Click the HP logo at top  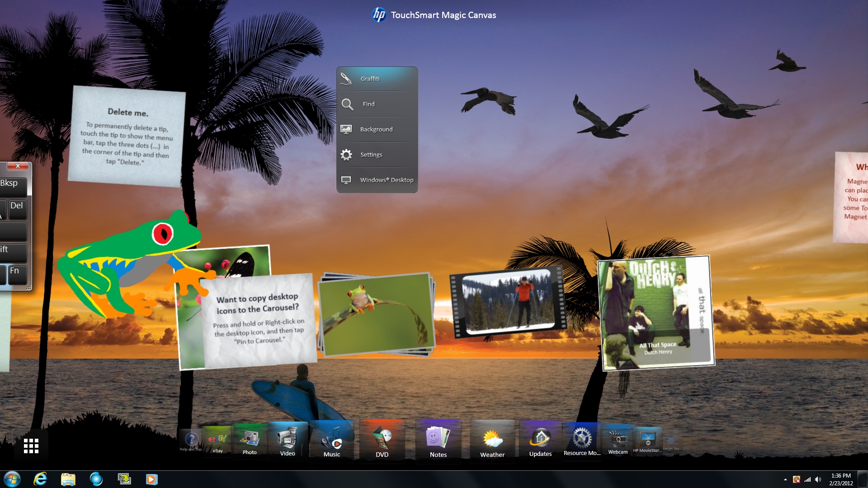coord(379,15)
